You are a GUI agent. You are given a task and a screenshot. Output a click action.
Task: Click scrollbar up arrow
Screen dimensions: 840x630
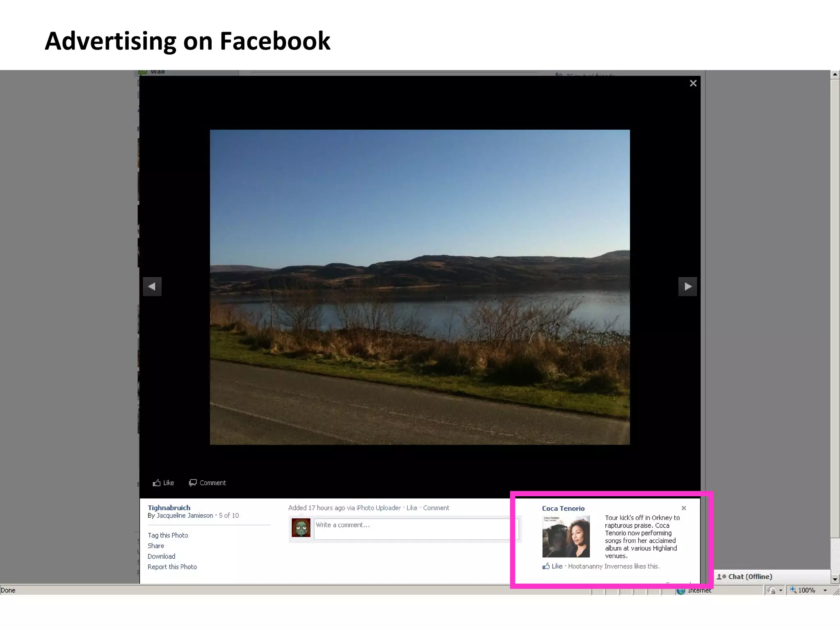point(835,75)
